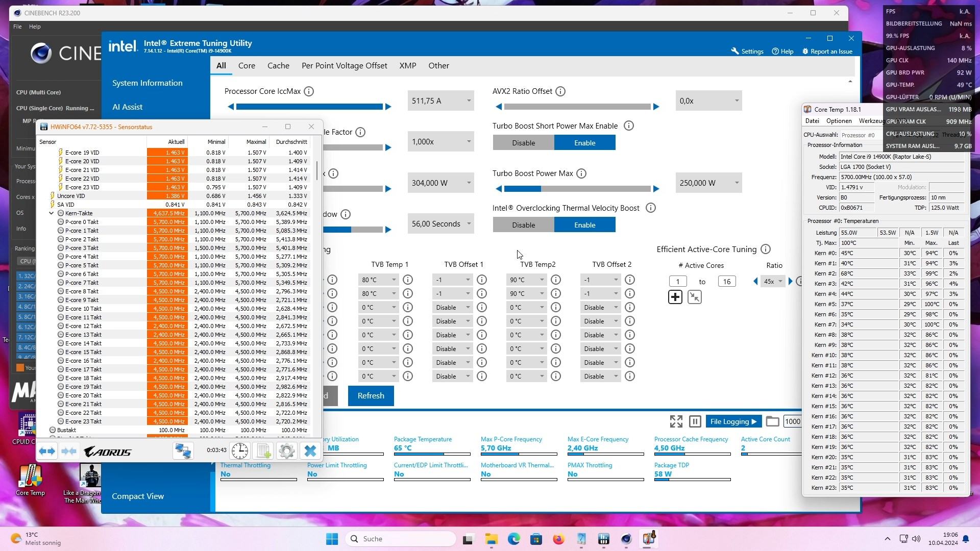980x551 pixels.
Task: Click info icon next to Processor Core IccMax
Action: 309,91
